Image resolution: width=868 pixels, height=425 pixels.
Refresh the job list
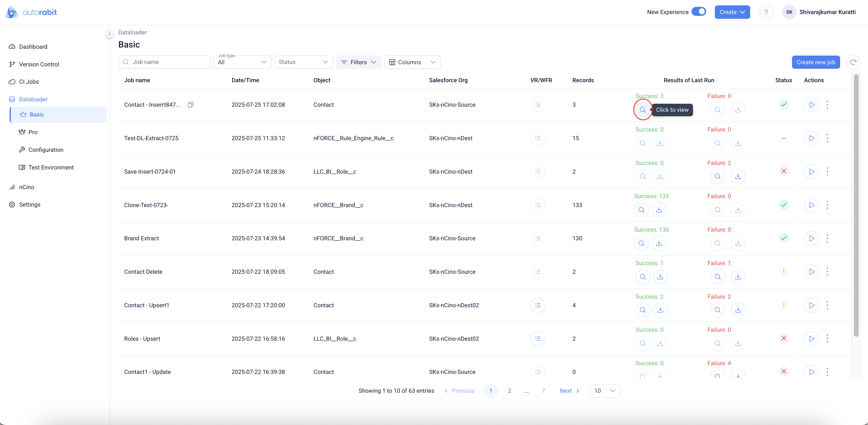pyautogui.click(x=853, y=62)
